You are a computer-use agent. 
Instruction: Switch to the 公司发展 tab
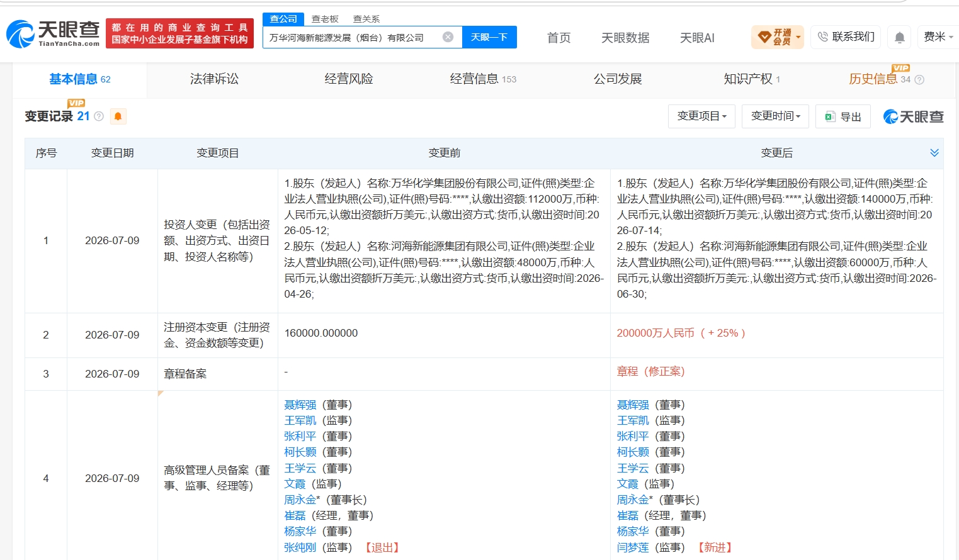pos(618,79)
